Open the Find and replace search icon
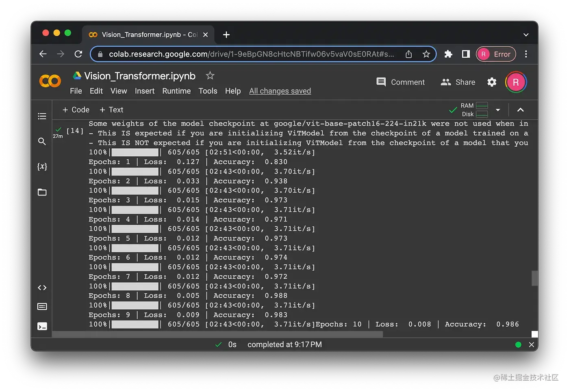Image resolution: width=569 pixels, height=392 pixels. 42,141
